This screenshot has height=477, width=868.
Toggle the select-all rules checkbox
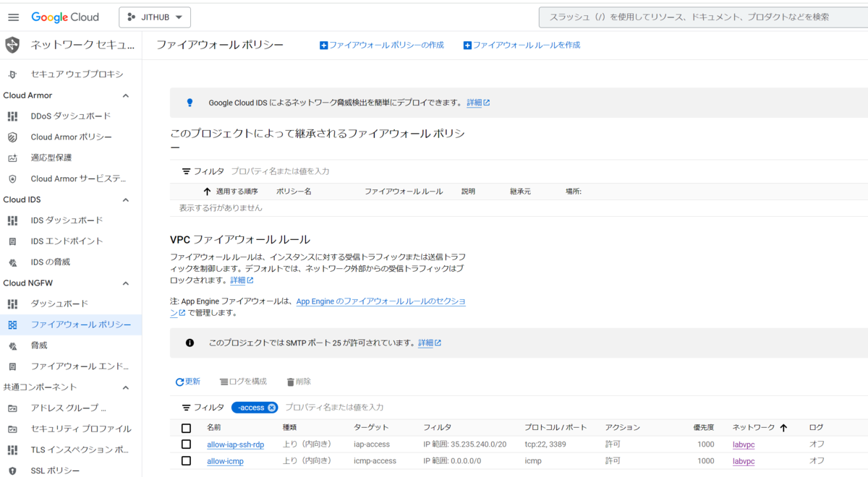(x=186, y=428)
